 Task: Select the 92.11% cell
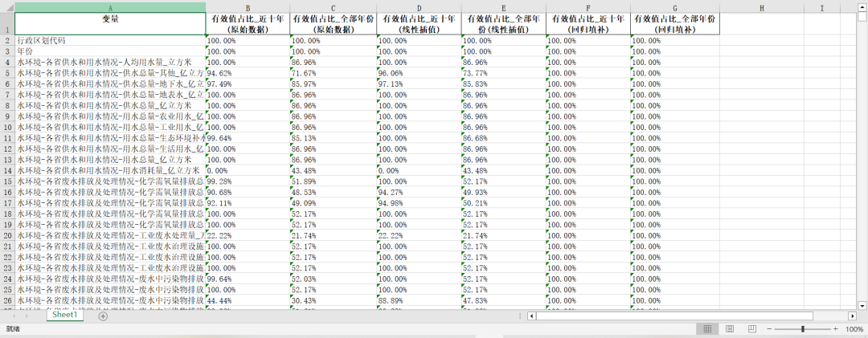point(248,202)
